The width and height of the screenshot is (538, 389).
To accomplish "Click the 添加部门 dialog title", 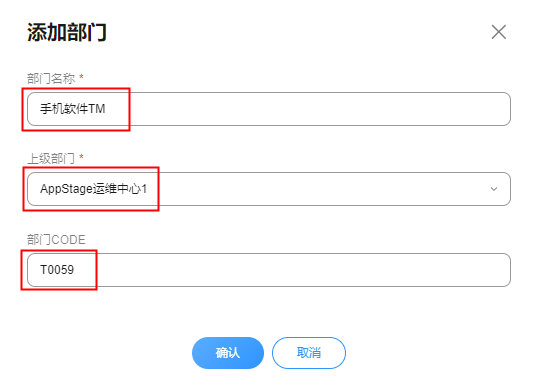I will [x=67, y=32].
